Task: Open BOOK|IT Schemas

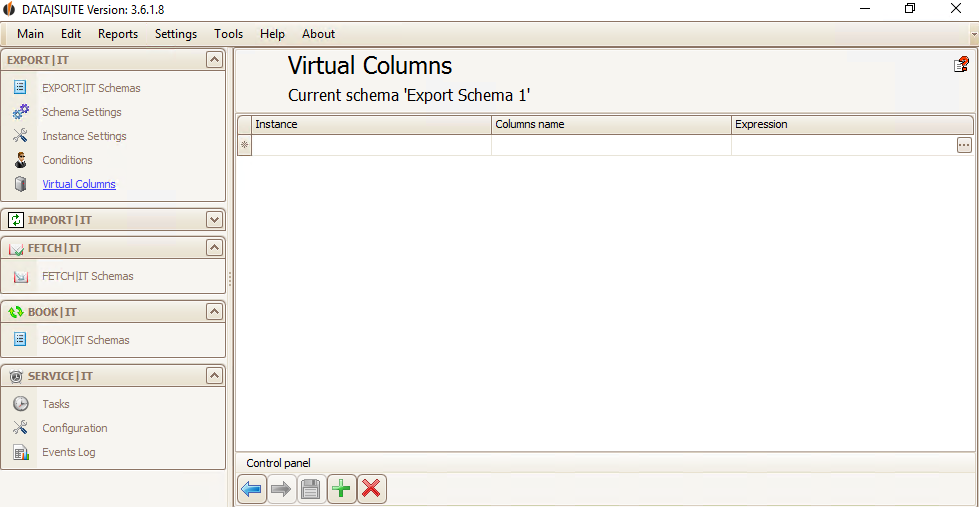Action: click(x=86, y=340)
